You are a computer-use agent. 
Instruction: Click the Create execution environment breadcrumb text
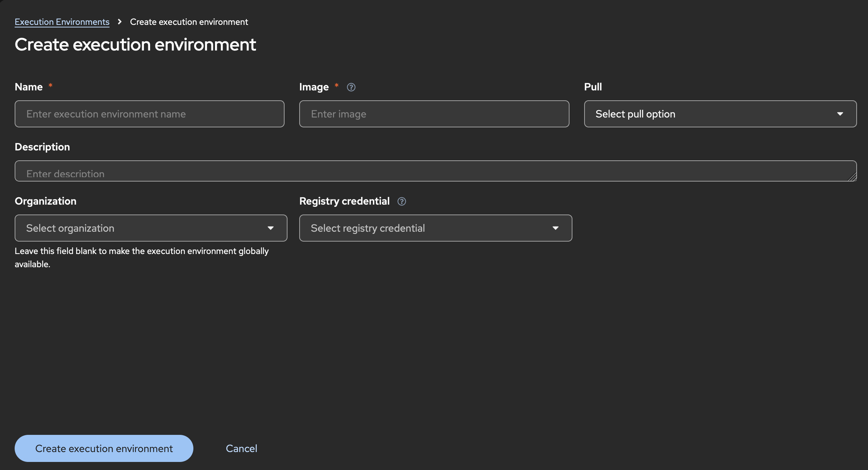click(189, 22)
